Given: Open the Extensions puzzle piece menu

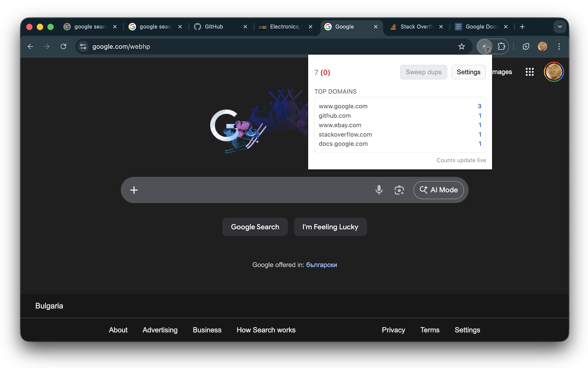Looking at the screenshot, I should point(501,46).
